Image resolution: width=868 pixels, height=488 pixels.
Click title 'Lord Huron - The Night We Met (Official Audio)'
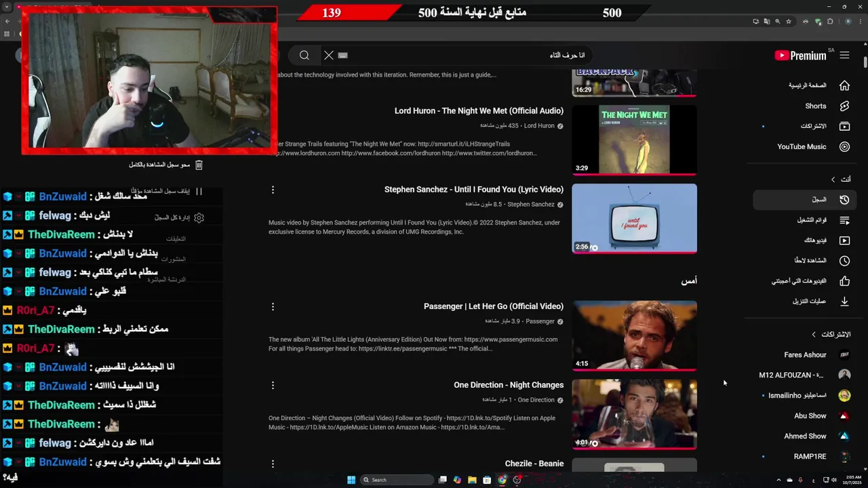(x=479, y=111)
